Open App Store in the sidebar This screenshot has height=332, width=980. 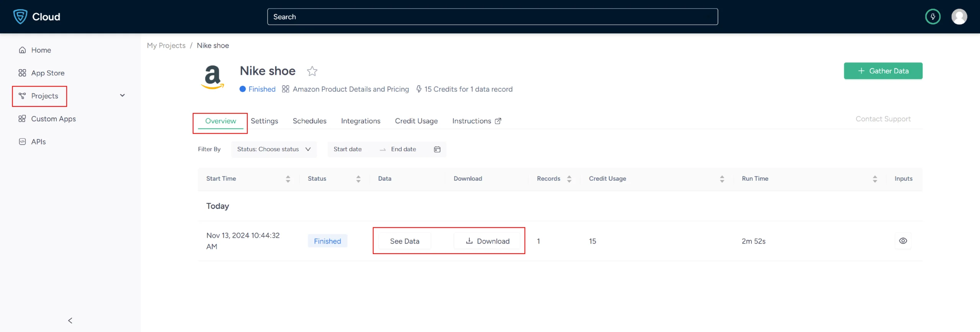coord(48,73)
